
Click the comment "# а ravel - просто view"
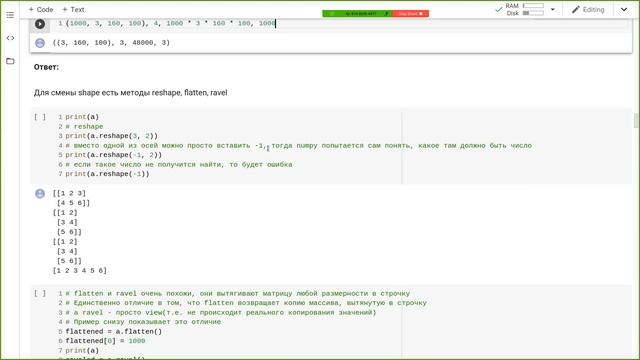[220, 313]
